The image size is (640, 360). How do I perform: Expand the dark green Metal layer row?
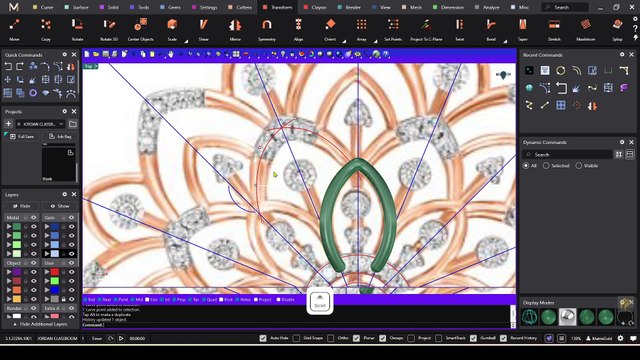(x=9, y=227)
